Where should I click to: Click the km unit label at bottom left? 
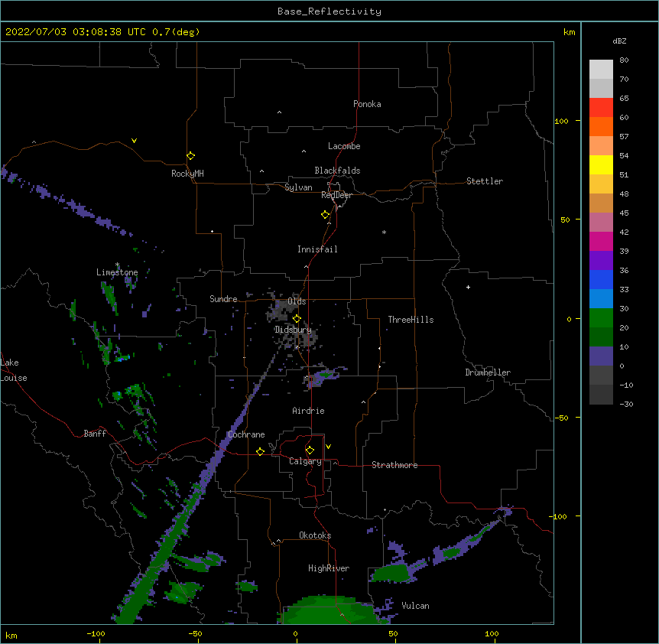coord(11,635)
